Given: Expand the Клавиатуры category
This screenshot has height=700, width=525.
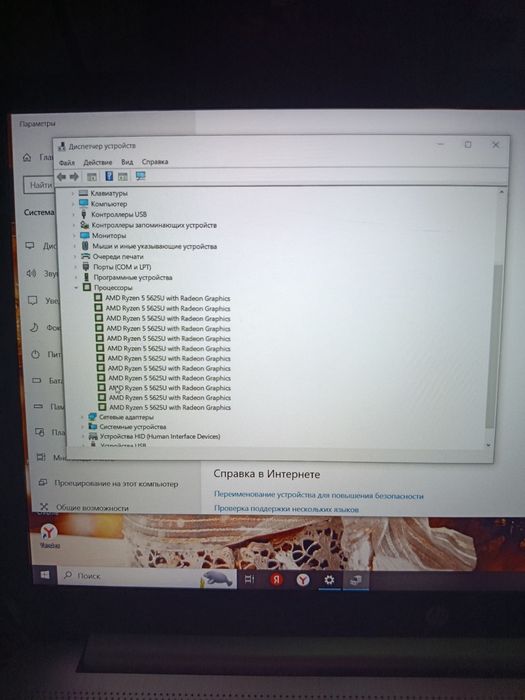Looking at the screenshot, I should (x=73, y=193).
